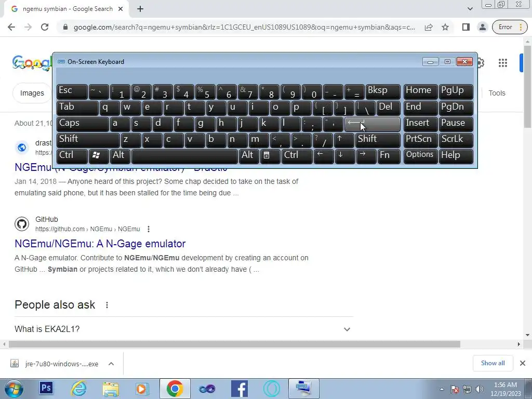Tap the Insert key on-screen

pos(420,124)
